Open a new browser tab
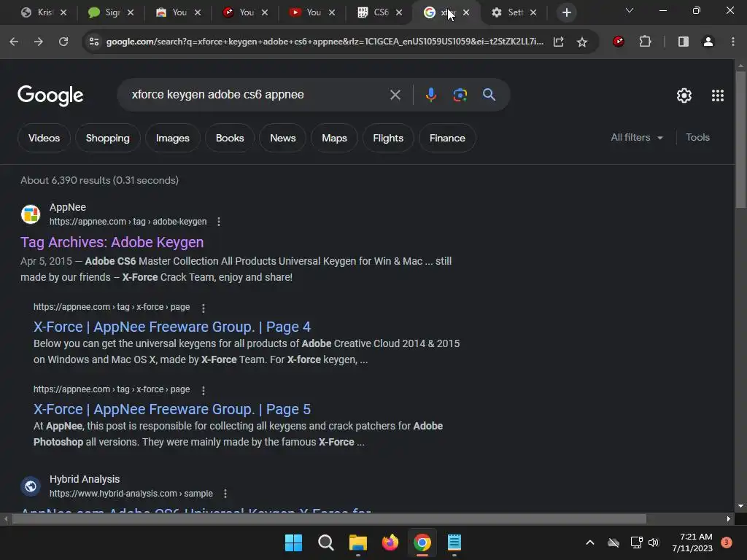 pyautogui.click(x=566, y=12)
